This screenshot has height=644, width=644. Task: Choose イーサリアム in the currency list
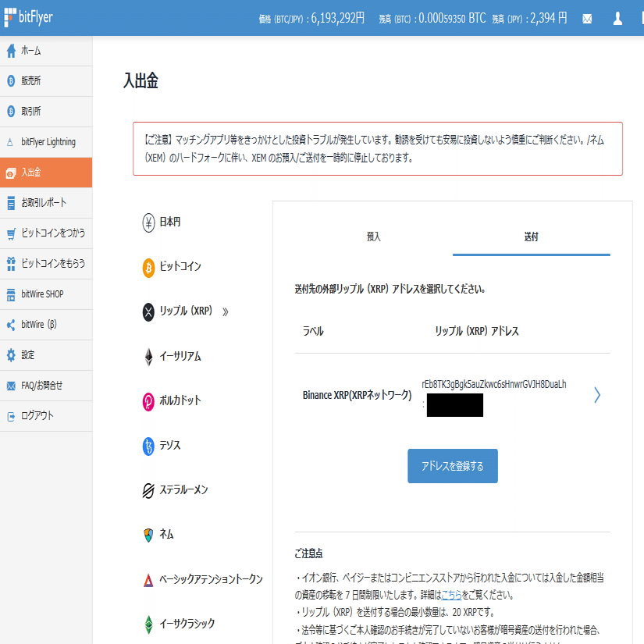pos(180,356)
